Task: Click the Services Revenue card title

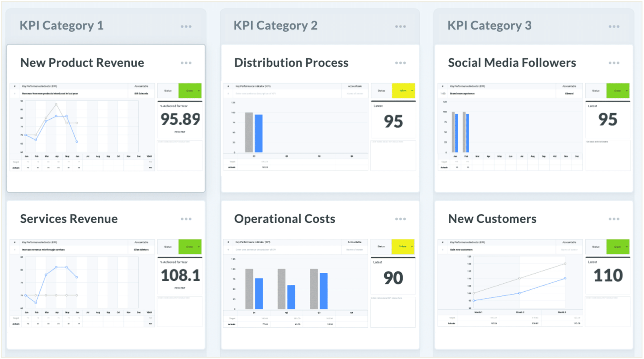Action: point(69,219)
